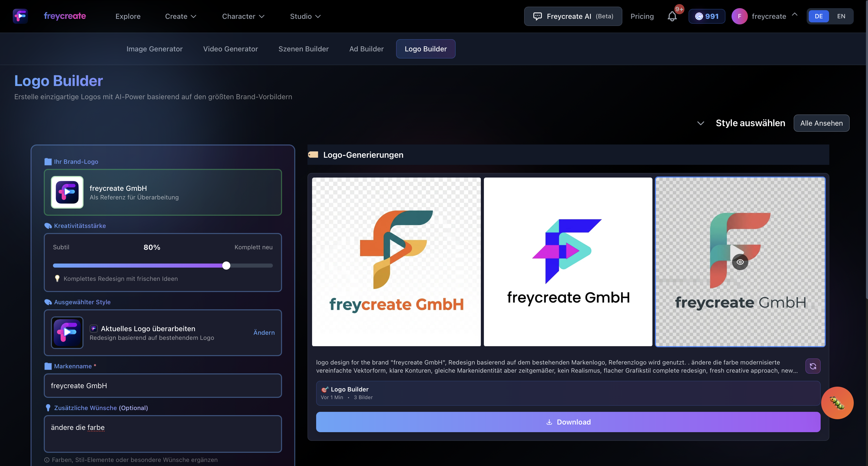Click the Alle Ansehen button
868x466 pixels.
[821, 123]
